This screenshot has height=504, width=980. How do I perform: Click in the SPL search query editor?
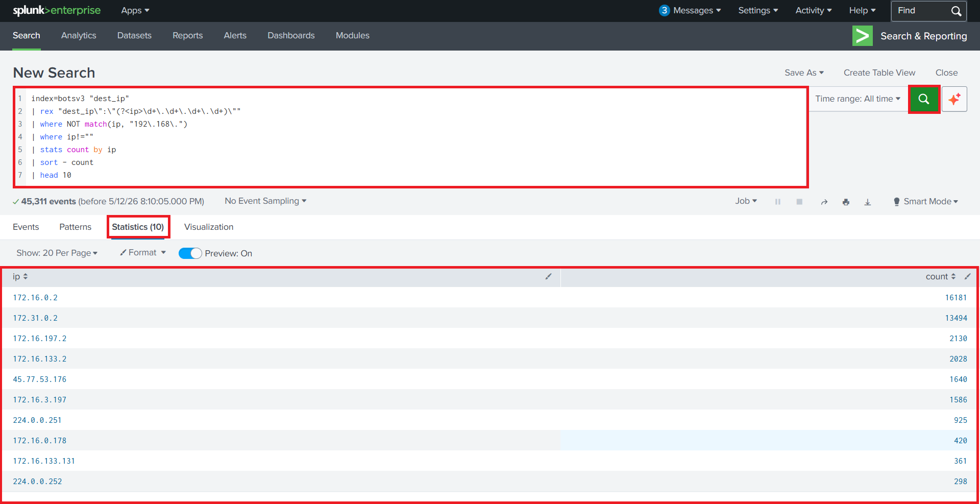410,137
